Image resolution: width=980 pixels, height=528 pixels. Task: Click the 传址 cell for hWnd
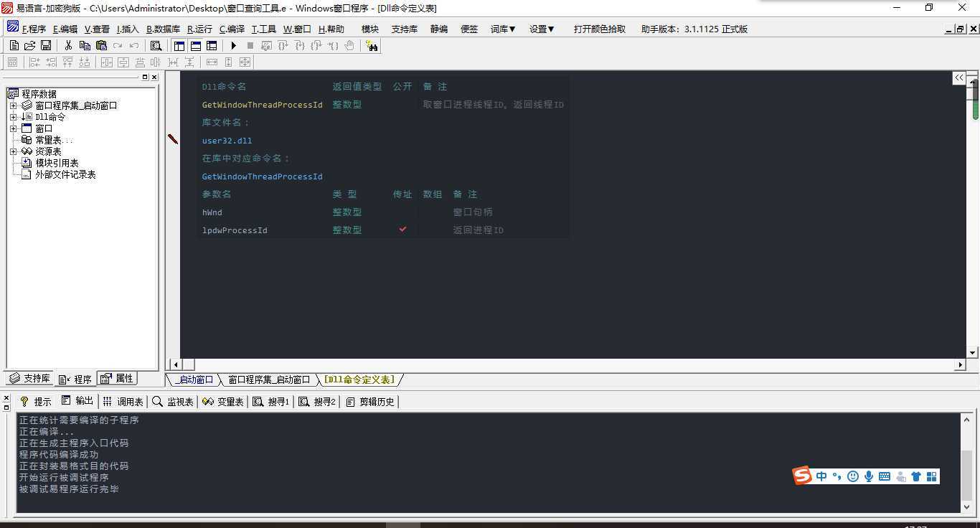click(402, 212)
